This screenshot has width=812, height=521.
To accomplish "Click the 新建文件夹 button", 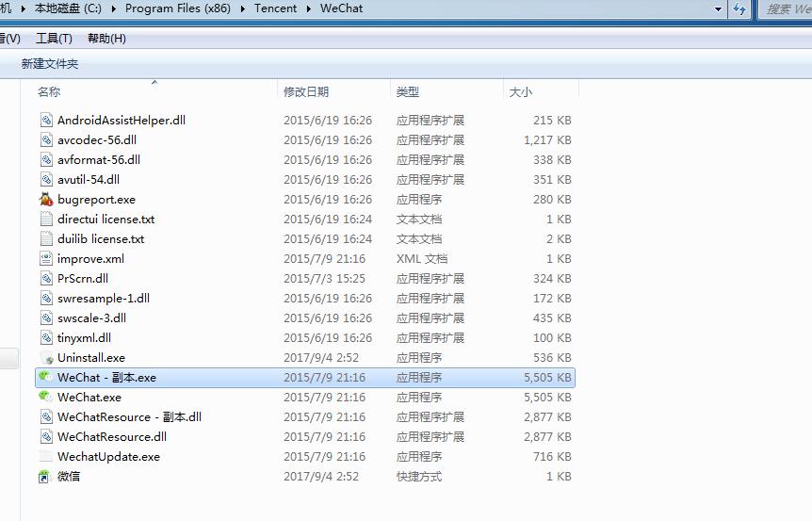I will [x=50, y=64].
